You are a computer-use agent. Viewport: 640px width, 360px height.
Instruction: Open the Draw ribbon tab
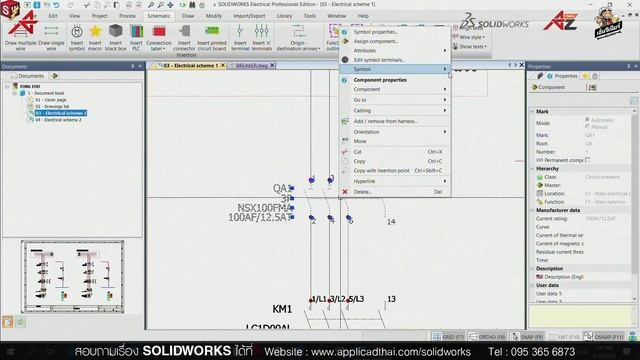tap(188, 16)
